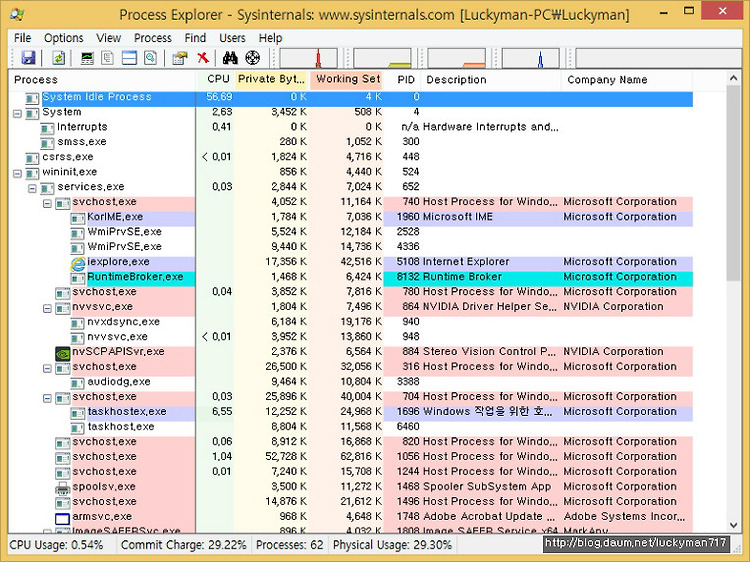Click the I/O history mini graph
The width and height of the screenshot is (750, 562).
point(530,58)
